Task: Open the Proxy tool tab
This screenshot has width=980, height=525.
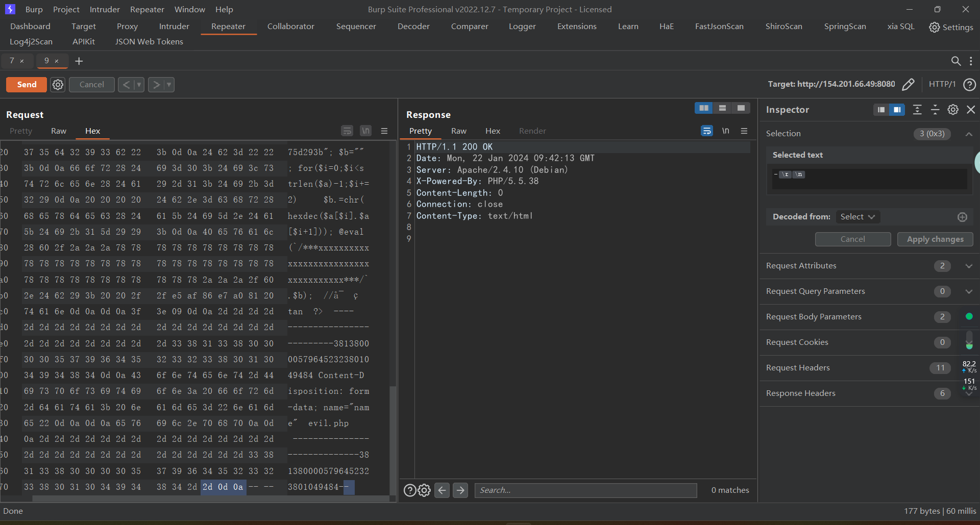Action: pyautogui.click(x=127, y=27)
